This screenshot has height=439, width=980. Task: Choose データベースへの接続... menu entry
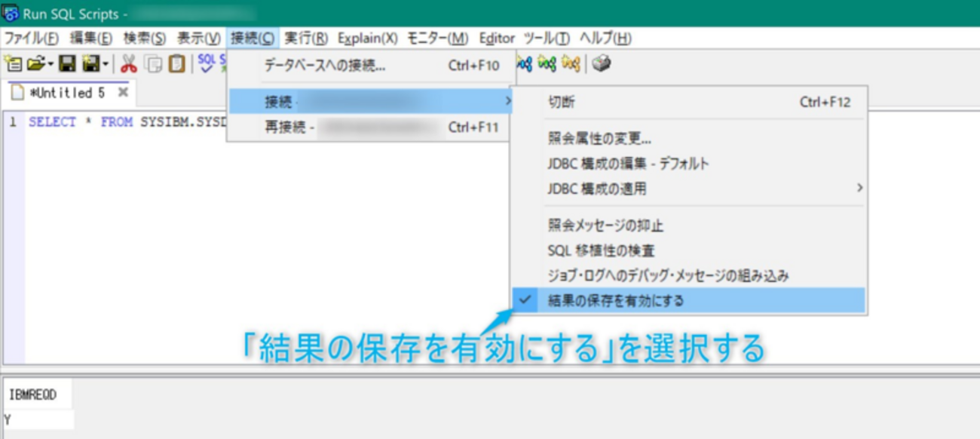pyautogui.click(x=371, y=66)
